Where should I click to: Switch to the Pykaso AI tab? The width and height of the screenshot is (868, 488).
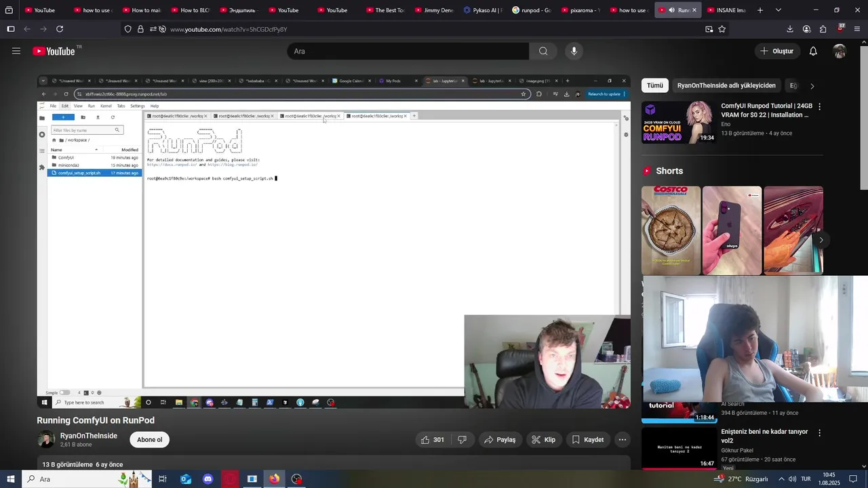483,10
